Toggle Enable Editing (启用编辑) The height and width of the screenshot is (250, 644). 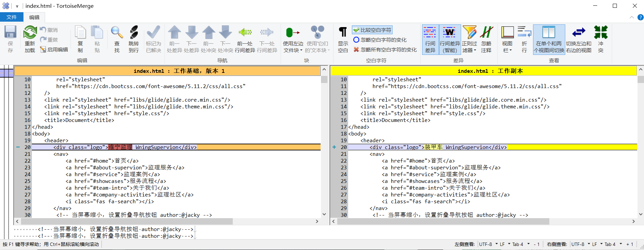click(54, 49)
